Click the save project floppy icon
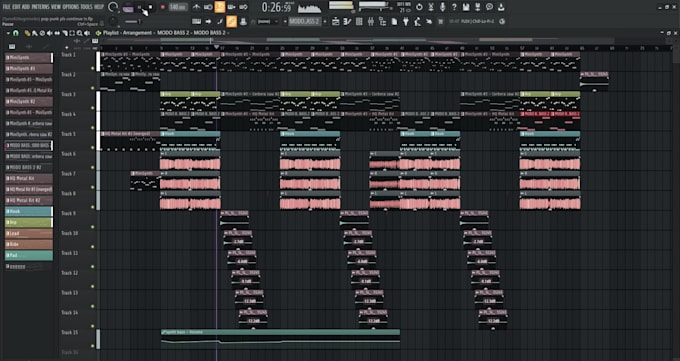This screenshot has height=361, width=680. click(x=466, y=7)
